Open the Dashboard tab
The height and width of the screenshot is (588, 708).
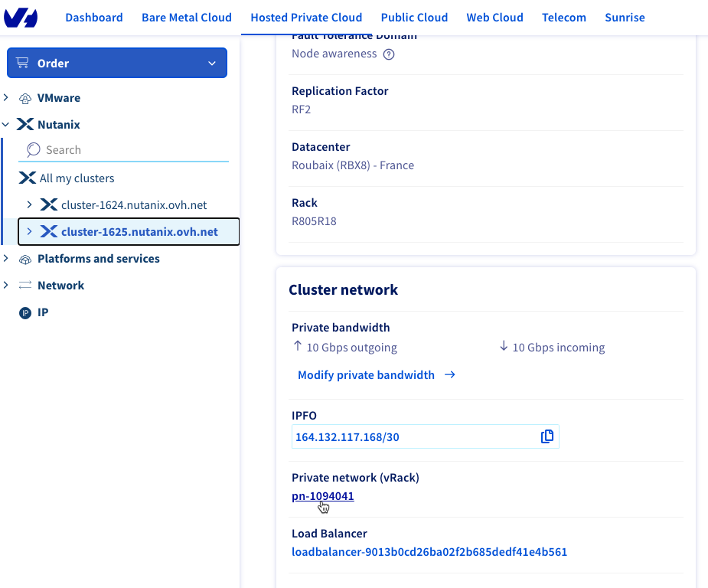click(94, 18)
